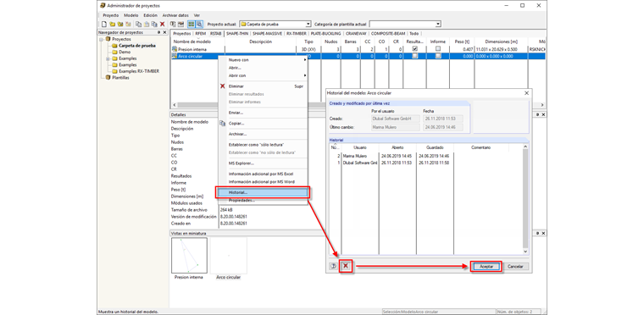
Task: Click the Copiar icon in context menu
Action: pos(223,123)
